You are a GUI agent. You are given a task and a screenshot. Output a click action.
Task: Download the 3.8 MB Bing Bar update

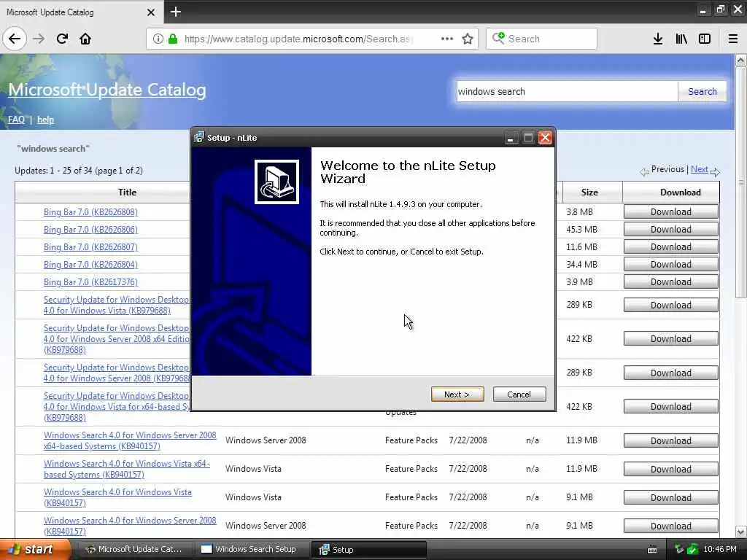(x=671, y=212)
